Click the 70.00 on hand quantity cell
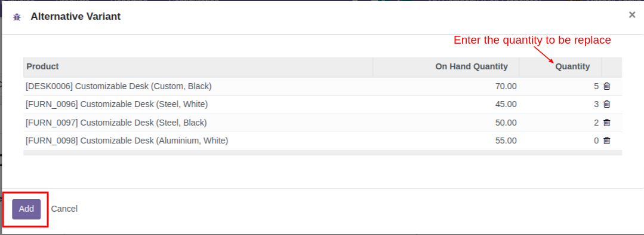 pyautogui.click(x=506, y=87)
